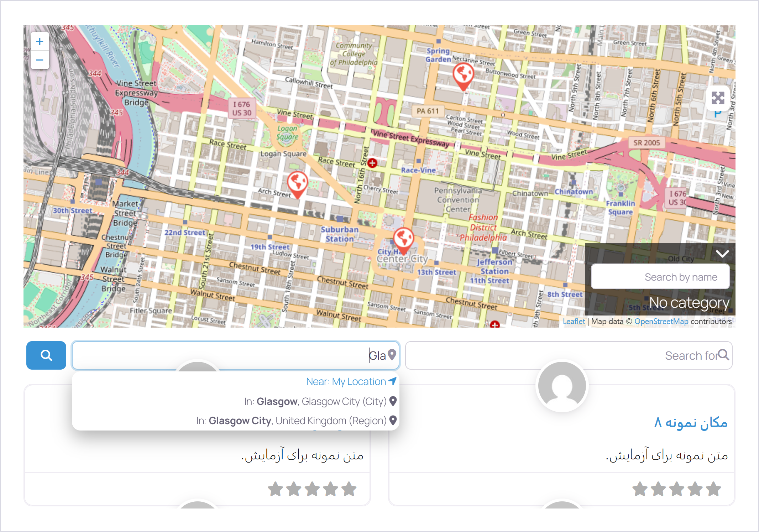Click sample text in left listing card
This screenshot has width=759, height=532.
(x=302, y=455)
